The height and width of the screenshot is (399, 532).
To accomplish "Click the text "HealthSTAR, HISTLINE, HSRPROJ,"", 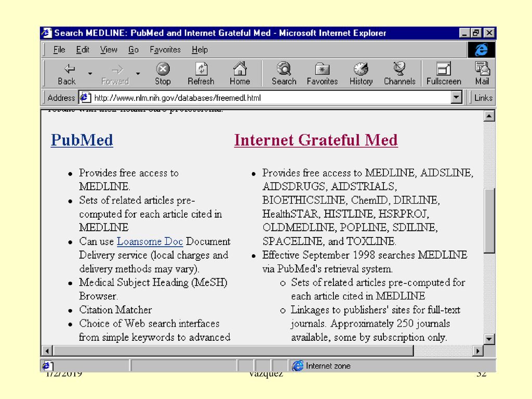I will [345, 214].
